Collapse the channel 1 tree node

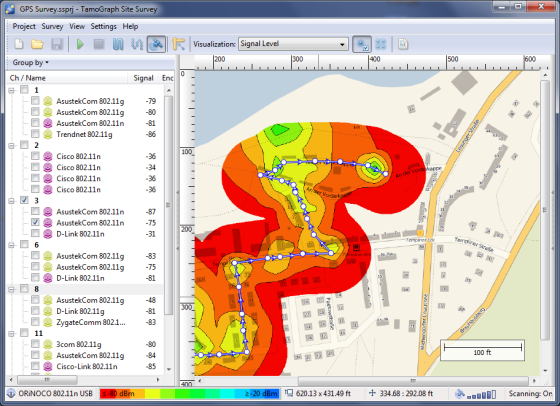(11, 90)
